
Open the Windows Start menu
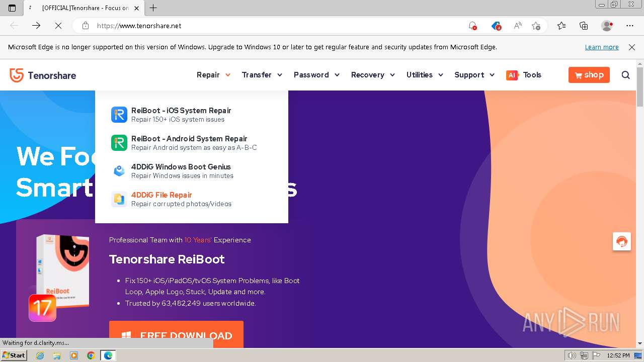coord(14,355)
